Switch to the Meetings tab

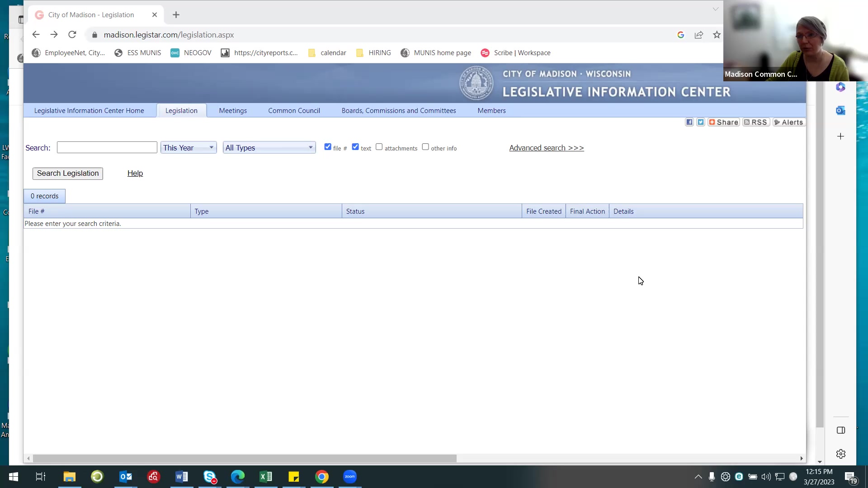pos(233,110)
